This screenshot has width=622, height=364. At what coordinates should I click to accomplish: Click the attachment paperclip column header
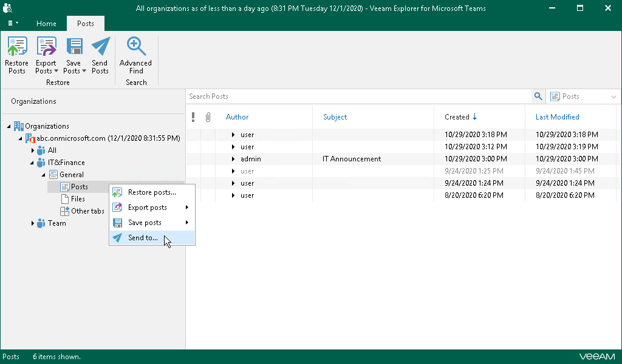208,117
